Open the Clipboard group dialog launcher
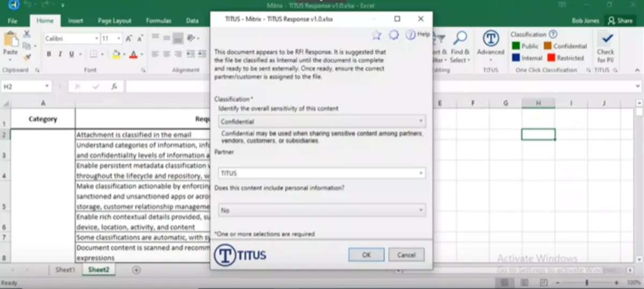This screenshot has width=644, height=289. 37,70
